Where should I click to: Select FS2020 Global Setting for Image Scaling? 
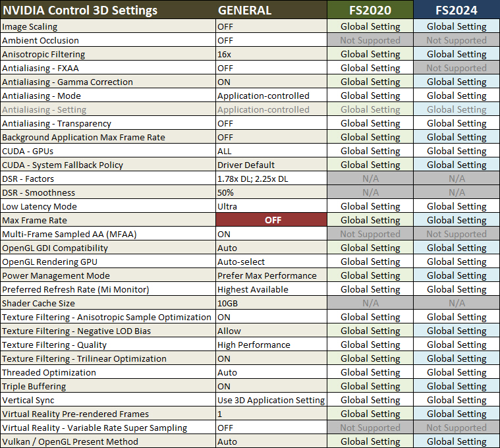370,26
